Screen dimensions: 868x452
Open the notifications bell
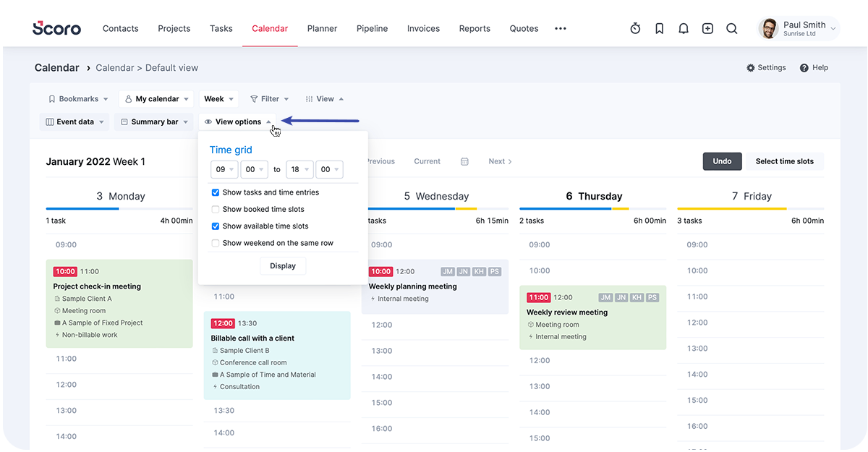[684, 28]
